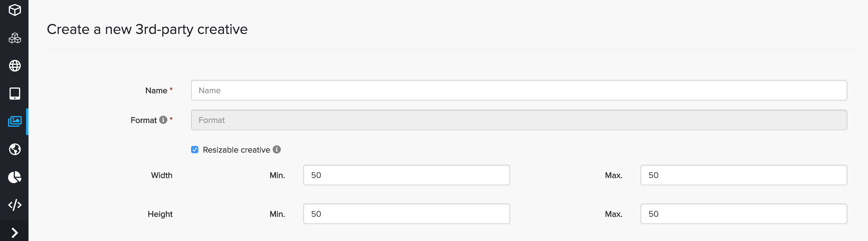Click the info icon next to Format
The image size is (868, 241).
163,120
